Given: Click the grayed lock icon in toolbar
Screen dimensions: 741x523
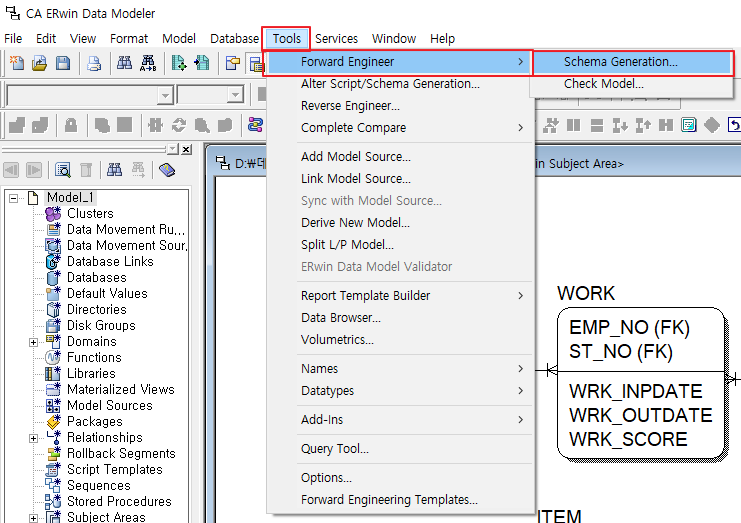Looking at the screenshot, I should (71, 125).
